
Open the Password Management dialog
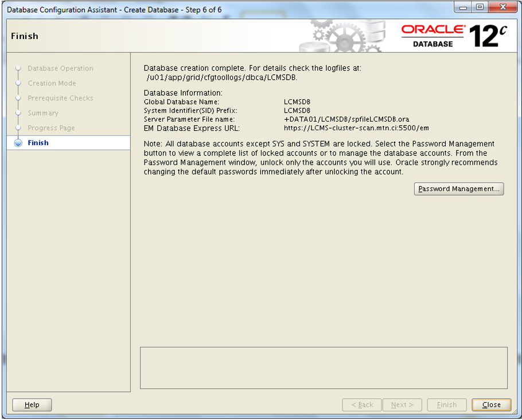tap(459, 189)
